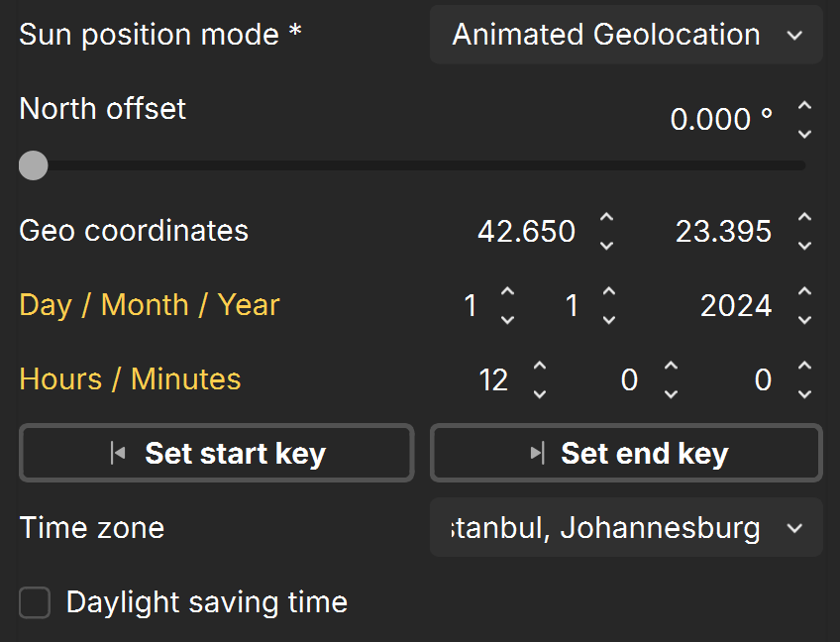Decrease the North offset value with down arrow

(804, 134)
